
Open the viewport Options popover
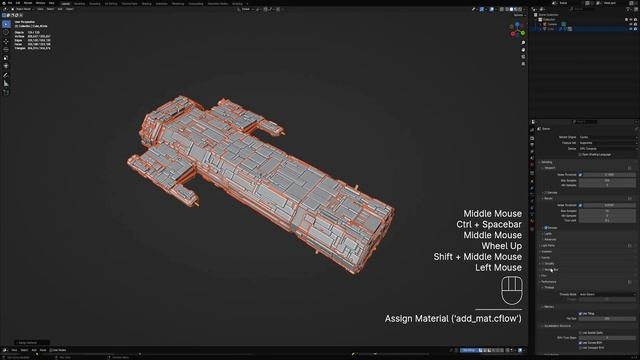[x=520, y=15]
